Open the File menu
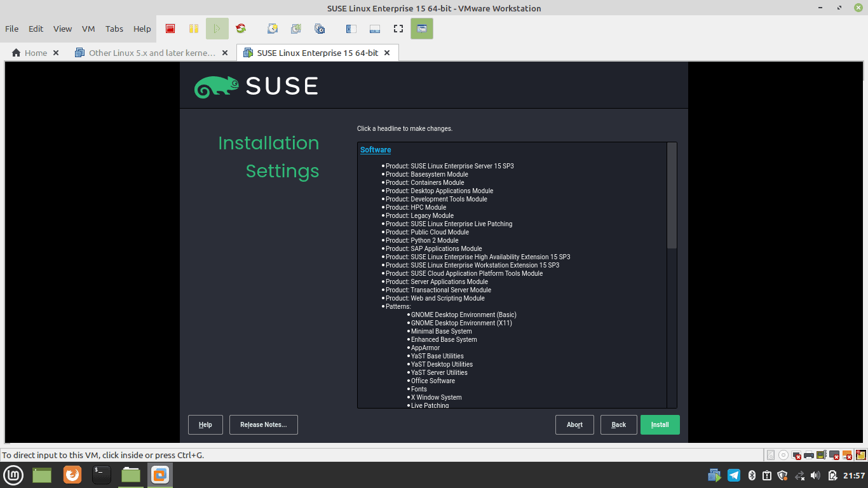This screenshot has width=868, height=488. click(x=12, y=29)
